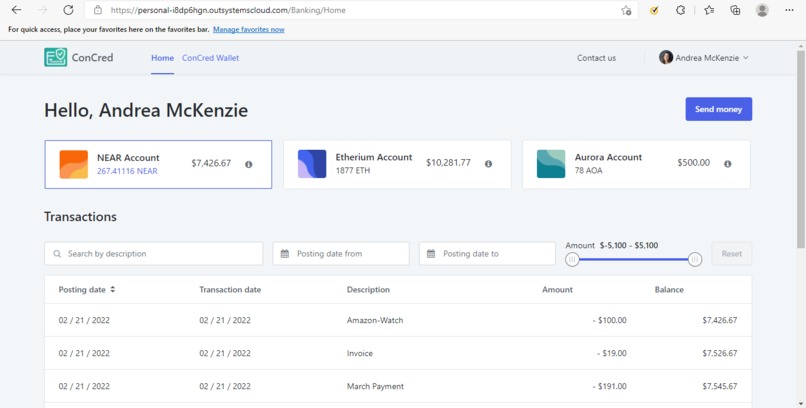Open the ConCred Wallet tab
This screenshot has height=408, width=806.
[x=210, y=58]
